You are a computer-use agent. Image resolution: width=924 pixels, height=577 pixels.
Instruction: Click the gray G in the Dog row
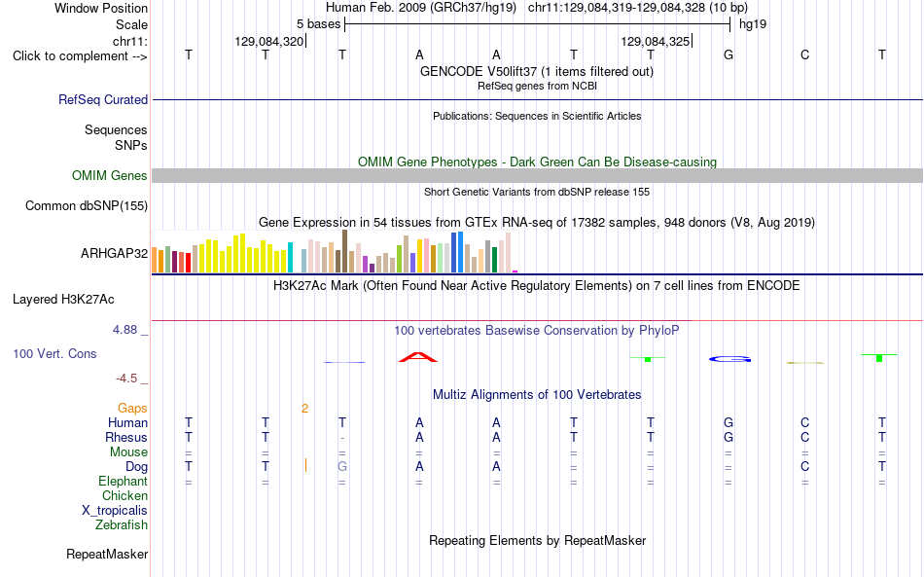pos(342,466)
